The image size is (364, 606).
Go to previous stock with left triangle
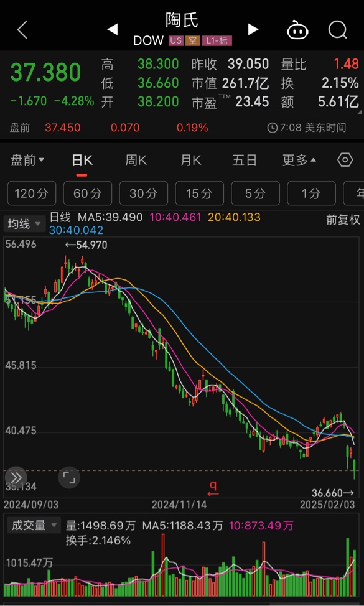[x=112, y=29]
